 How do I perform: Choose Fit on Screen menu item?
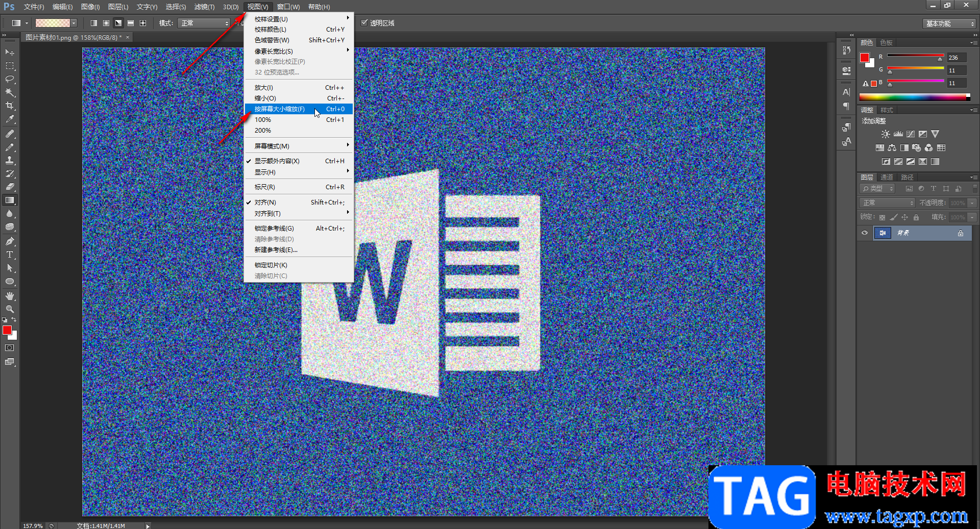tap(299, 109)
